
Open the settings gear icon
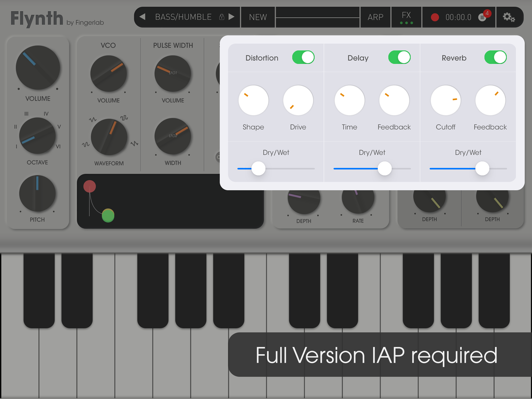click(x=508, y=17)
